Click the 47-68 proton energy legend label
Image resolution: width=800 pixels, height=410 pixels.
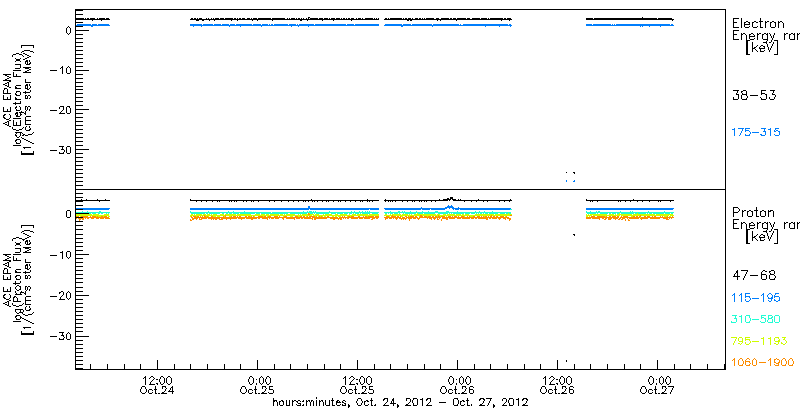pyautogui.click(x=754, y=276)
